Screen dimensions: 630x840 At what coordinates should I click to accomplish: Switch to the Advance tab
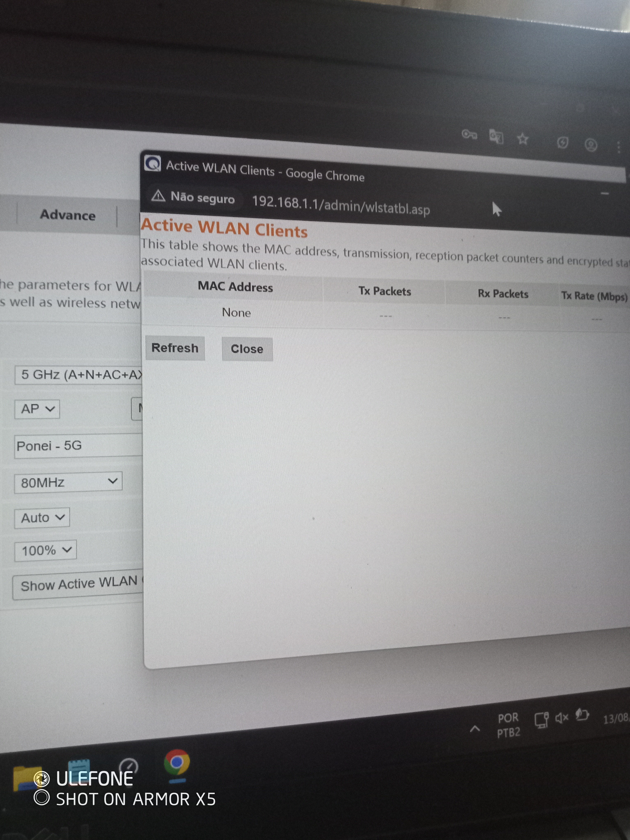(x=68, y=215)
